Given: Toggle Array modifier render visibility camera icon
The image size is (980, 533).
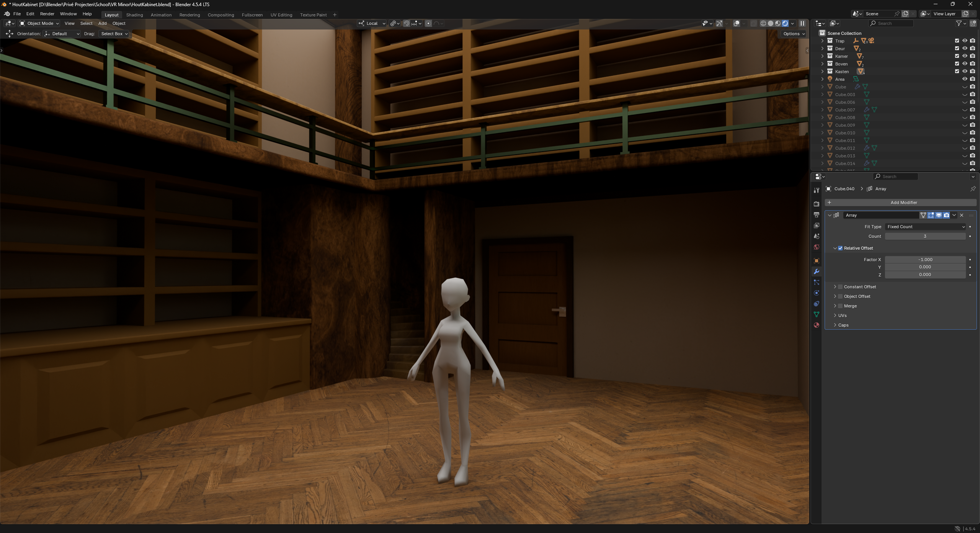Looking at the screenshot, I should click(x=946, y=215).
